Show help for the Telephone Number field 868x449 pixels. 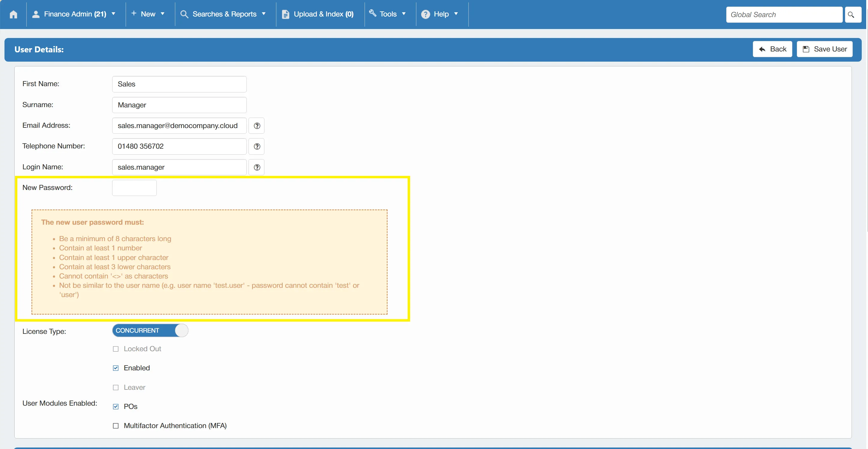(257, 146)
